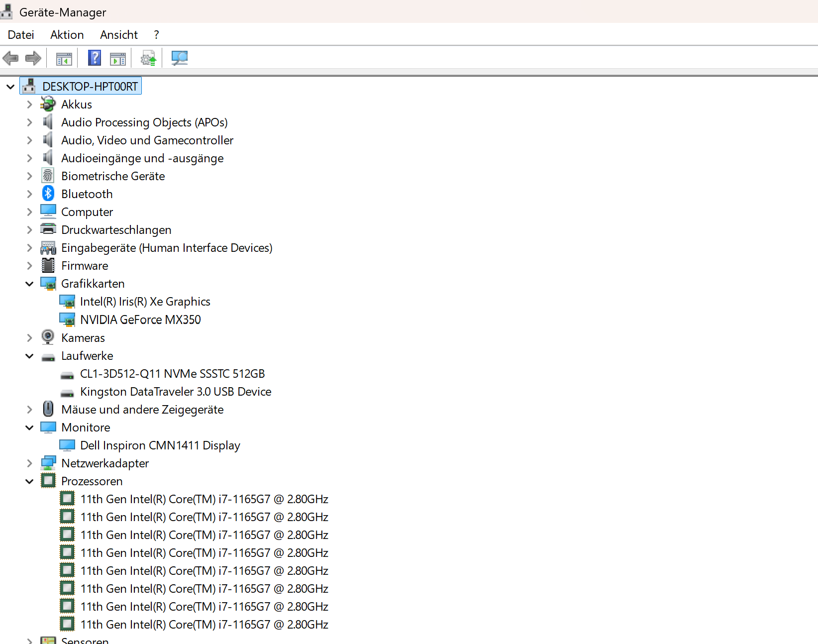Image resolution: width=818 pixels, height=644 pixels.
Task: Expand Eingabegeräte (Human Interface Devices)
Action: [29, 248]
